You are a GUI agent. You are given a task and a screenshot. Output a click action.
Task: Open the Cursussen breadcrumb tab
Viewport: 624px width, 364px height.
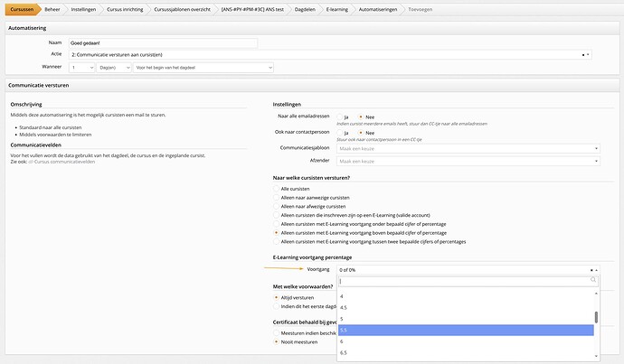[x=22, y=9]
